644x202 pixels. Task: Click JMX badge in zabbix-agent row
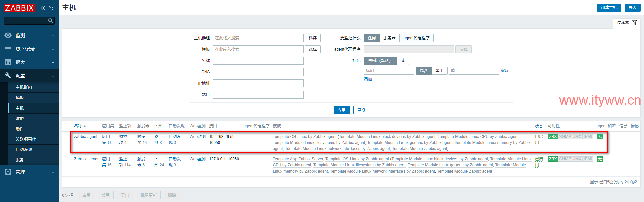coord(577,137)
